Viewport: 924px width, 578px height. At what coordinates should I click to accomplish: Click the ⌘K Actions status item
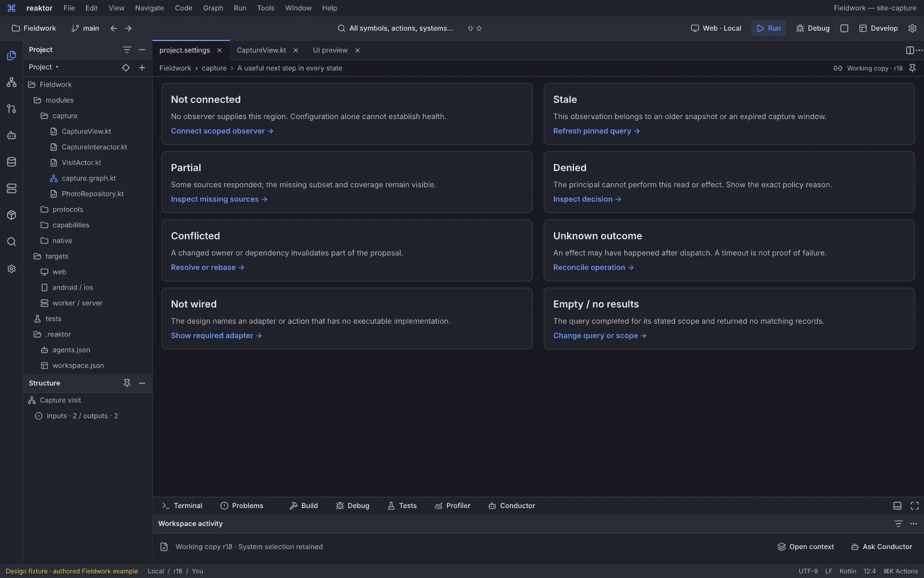(x=900, y=571)
